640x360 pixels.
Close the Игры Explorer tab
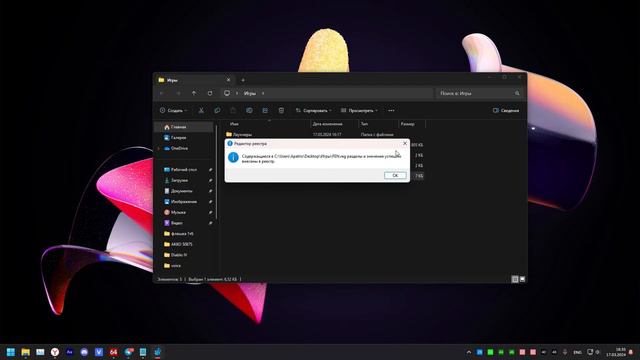[228, 80]
